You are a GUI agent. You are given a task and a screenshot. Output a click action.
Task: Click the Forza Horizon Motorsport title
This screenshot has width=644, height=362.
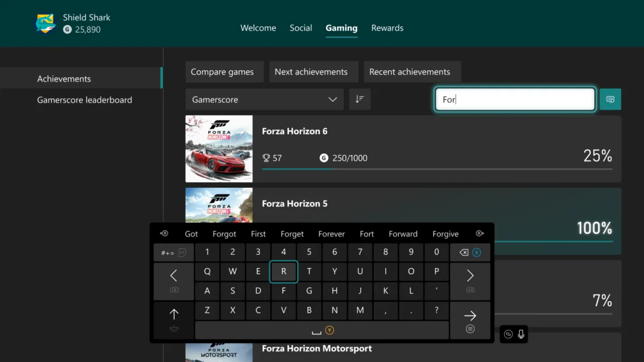click(x=317, y=349)
